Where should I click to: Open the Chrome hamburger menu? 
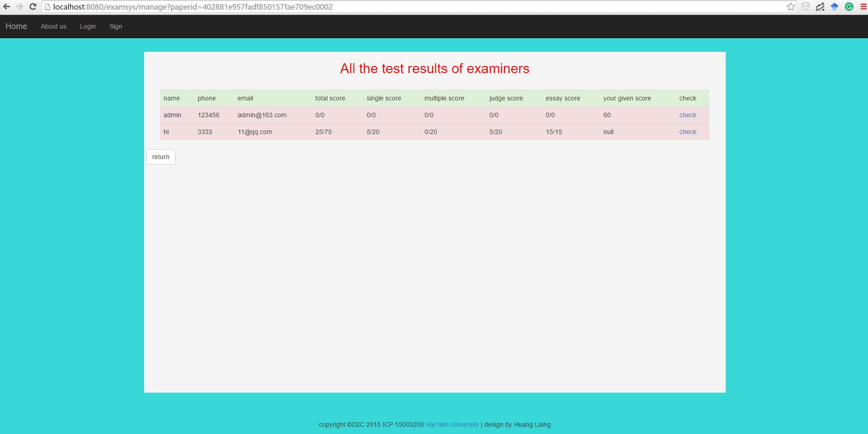[863, 7]
